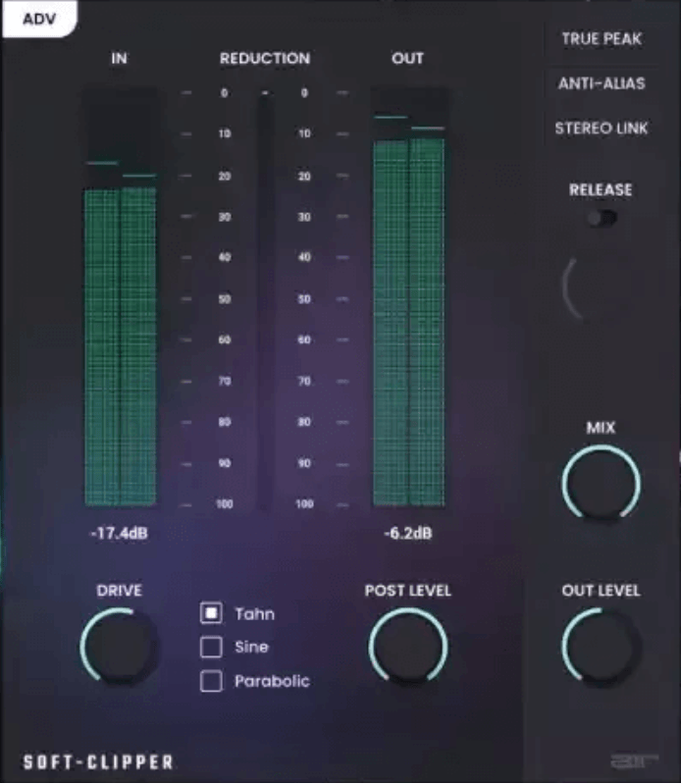Click the OUT LEVEL label

click(x=601, y=591)
